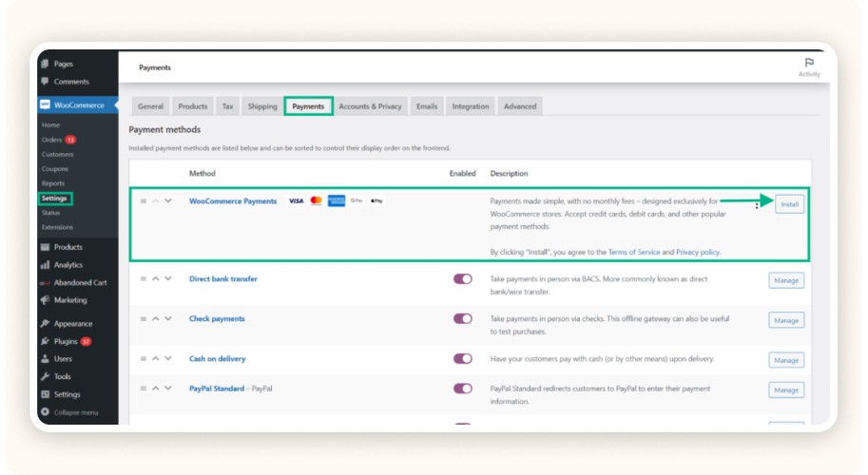
Task: Select the Payments tab
Action: [308, 106]
